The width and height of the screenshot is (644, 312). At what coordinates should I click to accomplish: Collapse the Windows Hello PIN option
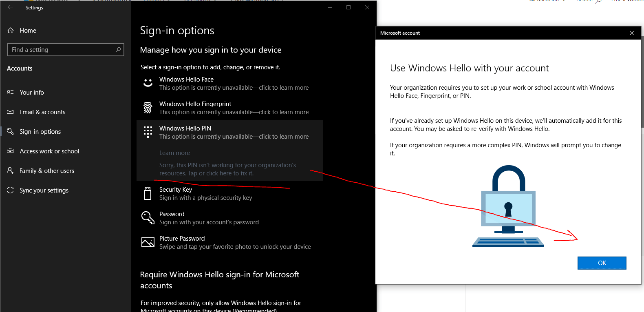(230, 132)
